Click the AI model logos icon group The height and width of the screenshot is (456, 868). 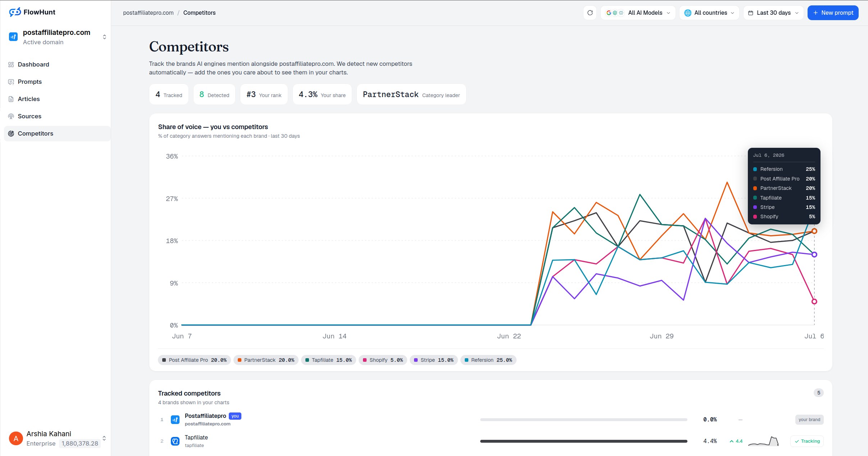tap(615, 13)
